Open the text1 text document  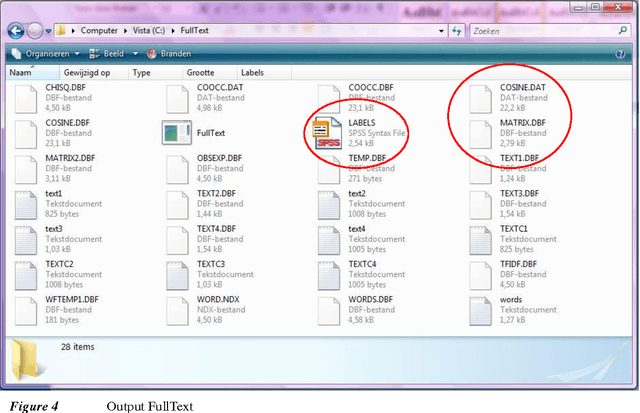pyautogui.click(x=27, y=203)
